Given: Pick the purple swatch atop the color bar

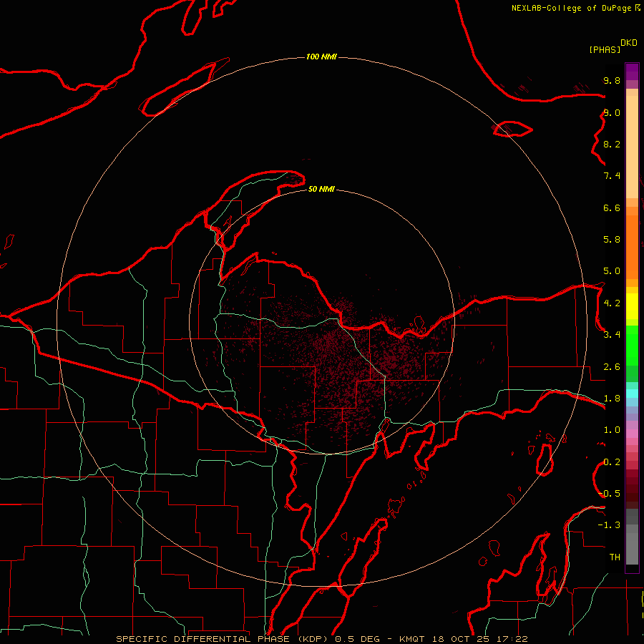Looking at the screenshot, I should 632,72.
